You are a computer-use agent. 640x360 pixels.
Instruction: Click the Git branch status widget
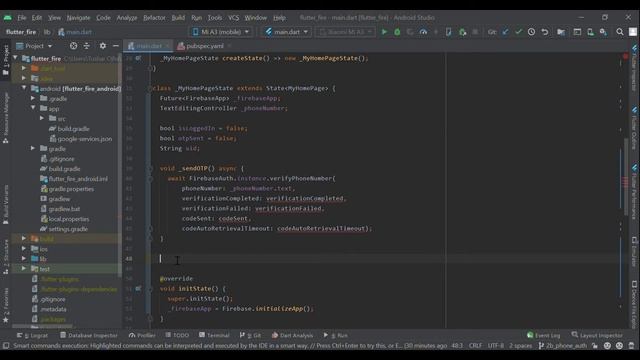coord(562,346)
